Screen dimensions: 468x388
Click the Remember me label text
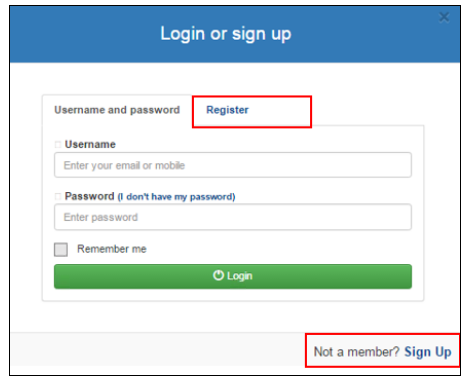(x=112, y=249)
